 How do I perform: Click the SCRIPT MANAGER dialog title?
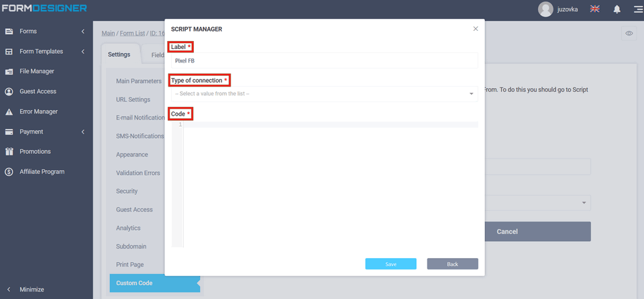[x=197, y=29]
